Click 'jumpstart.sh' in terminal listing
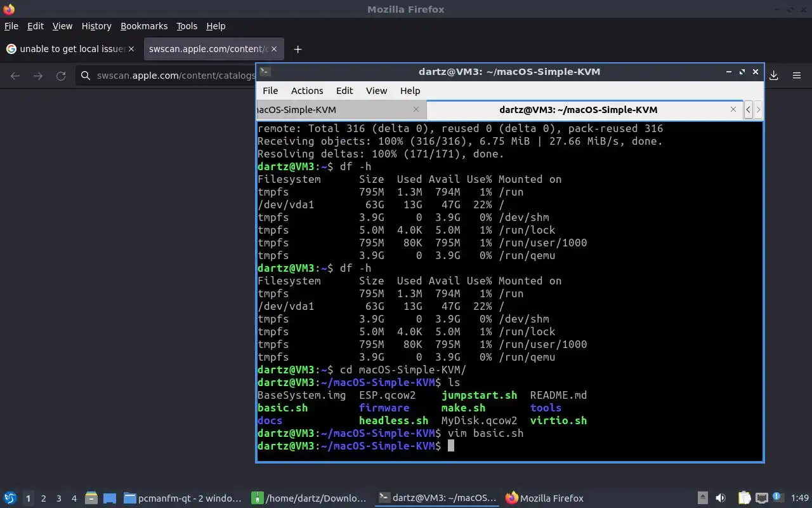812x508 pixels. (x=479, y=395)
